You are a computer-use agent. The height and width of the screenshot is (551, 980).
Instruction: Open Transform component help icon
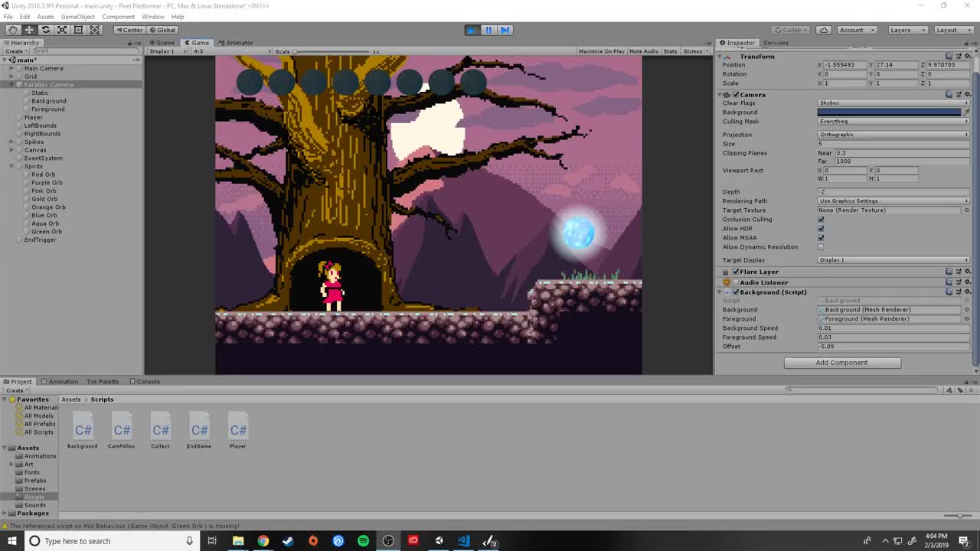click(949, 56)
